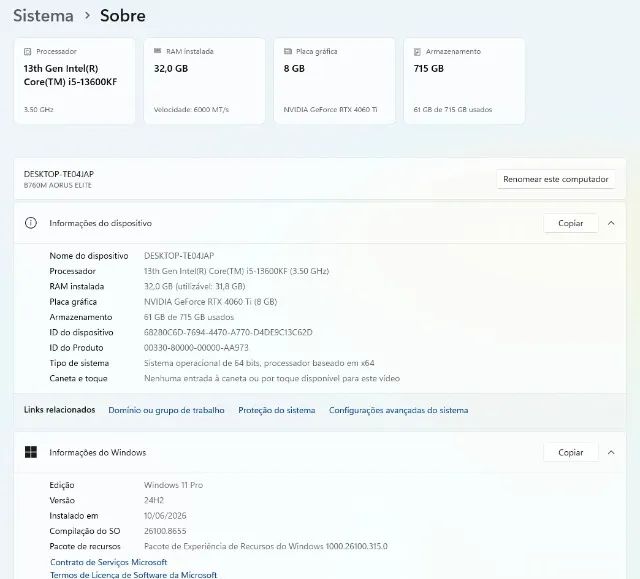
Task: Select install date 10/06/2026
Action: pyautogui.click(x=165, y=516)
